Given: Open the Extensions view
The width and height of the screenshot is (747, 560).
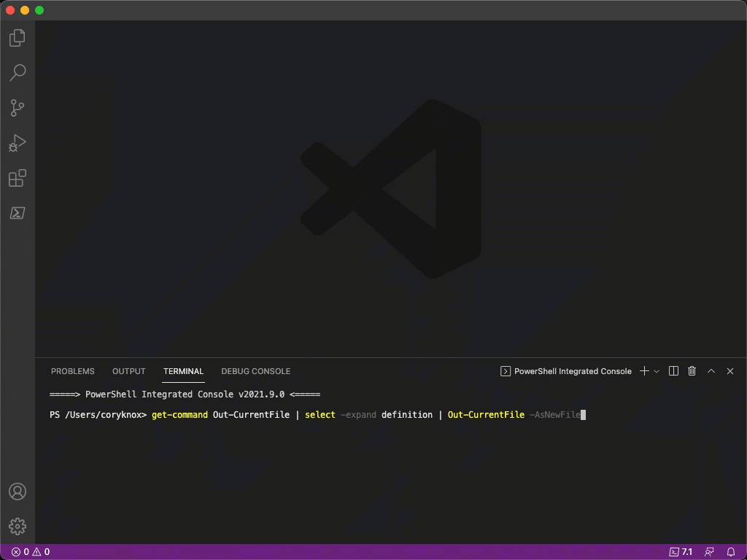Looking at the screenshot, I should tap(18, 178).
